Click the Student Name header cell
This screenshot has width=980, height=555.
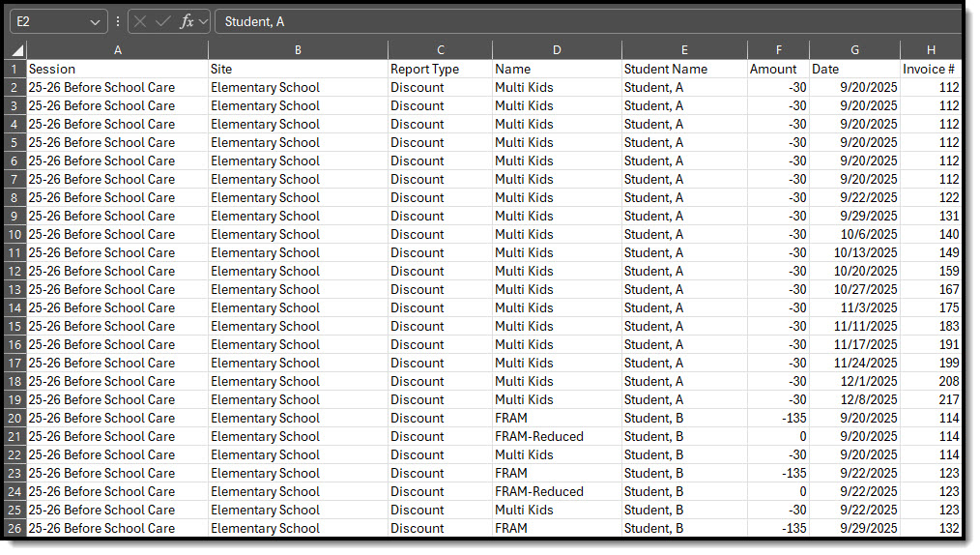click(x=684, y=69)
